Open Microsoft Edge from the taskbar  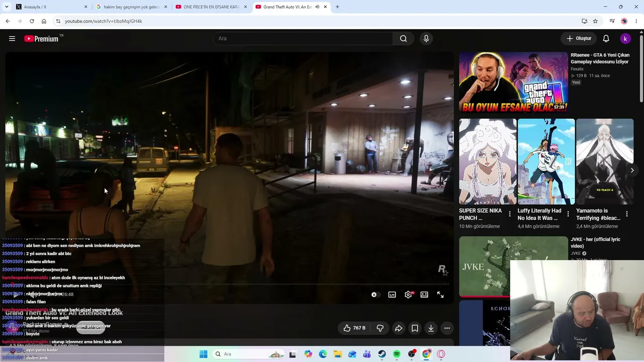pos(323,354)
